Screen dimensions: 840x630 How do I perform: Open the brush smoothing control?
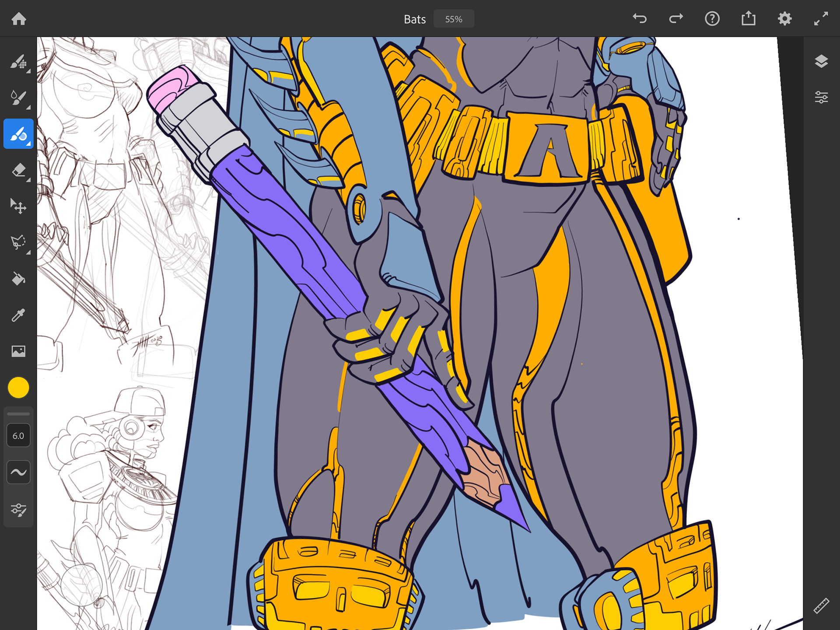pyautogui.click(x=18, y=472)
